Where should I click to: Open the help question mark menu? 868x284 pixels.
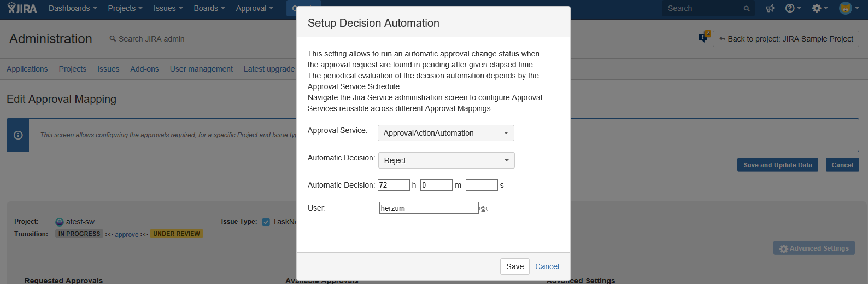click(793, 8)
